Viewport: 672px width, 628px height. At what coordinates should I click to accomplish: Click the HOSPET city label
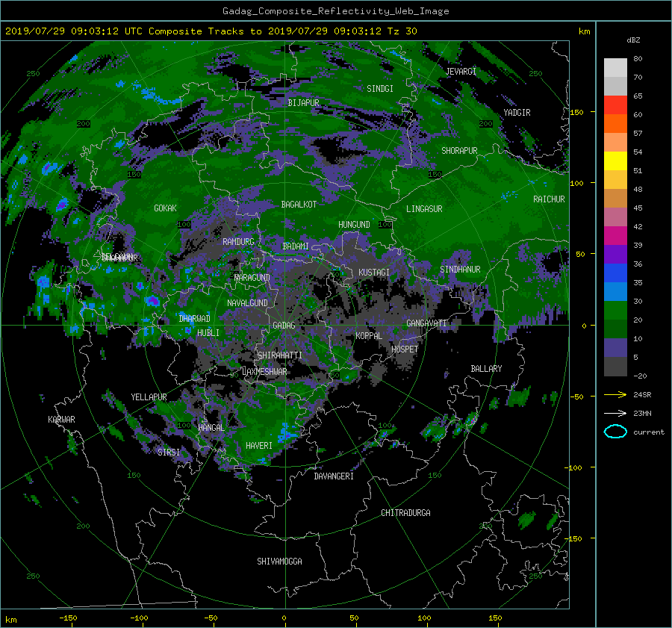pyautogui.click(x=405, y=349)
